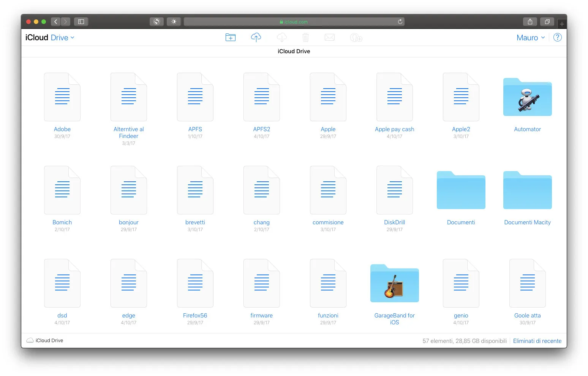Open the GarageBand for iOS folder
Image resolution: width=588 pixels, height=376 pixels.
click(x=394, y=284)
